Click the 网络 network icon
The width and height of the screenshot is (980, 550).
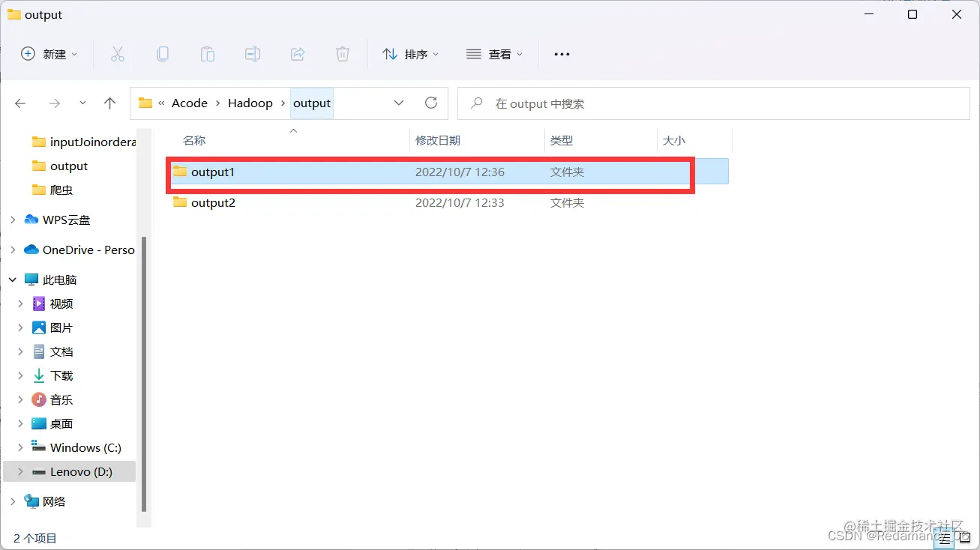click(x=31, y=501)
